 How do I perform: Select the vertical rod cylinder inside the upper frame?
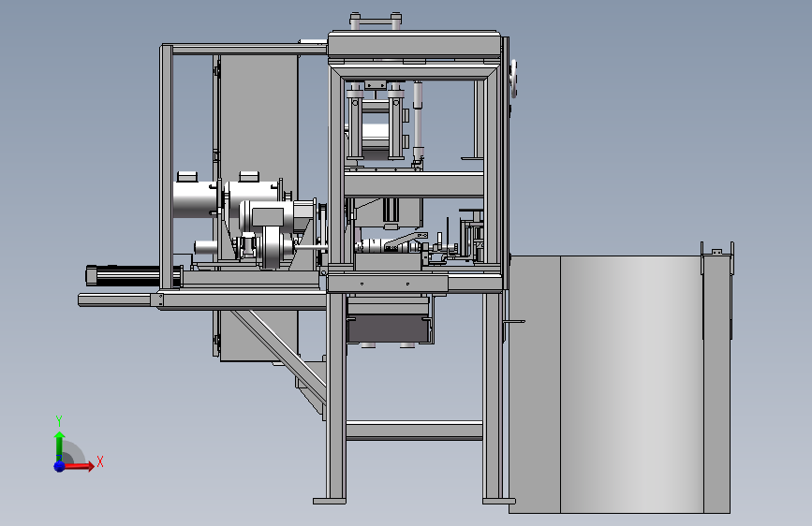[x=418, y=122]
